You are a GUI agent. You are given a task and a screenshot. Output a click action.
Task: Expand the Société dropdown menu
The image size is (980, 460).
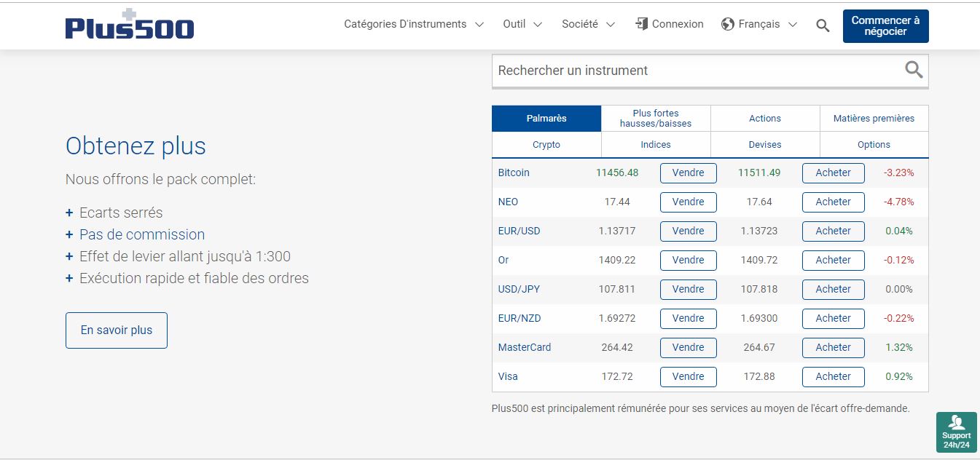coord(588,24)
